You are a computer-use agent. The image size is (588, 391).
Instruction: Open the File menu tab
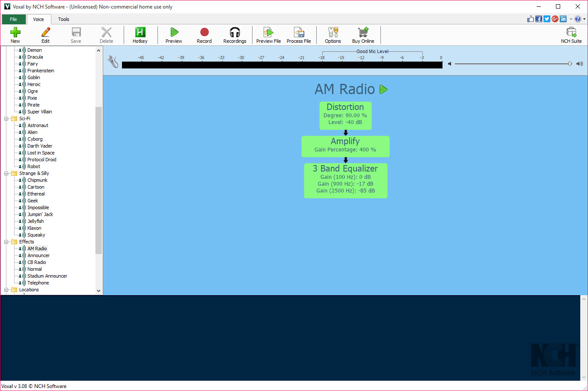14,19
